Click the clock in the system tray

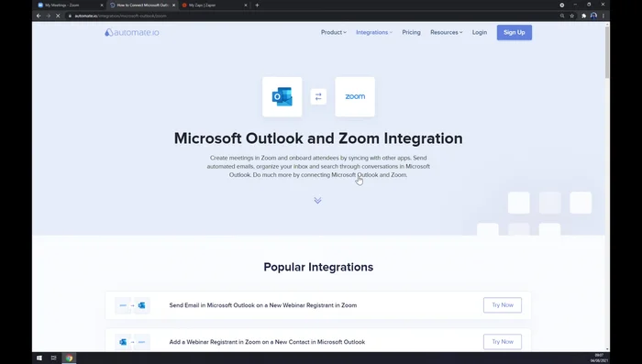(599, 358)
